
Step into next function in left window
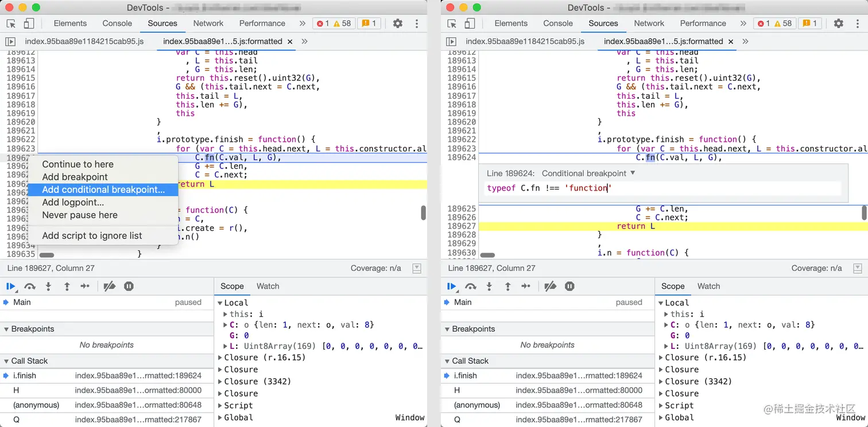[x=48, y=286]
